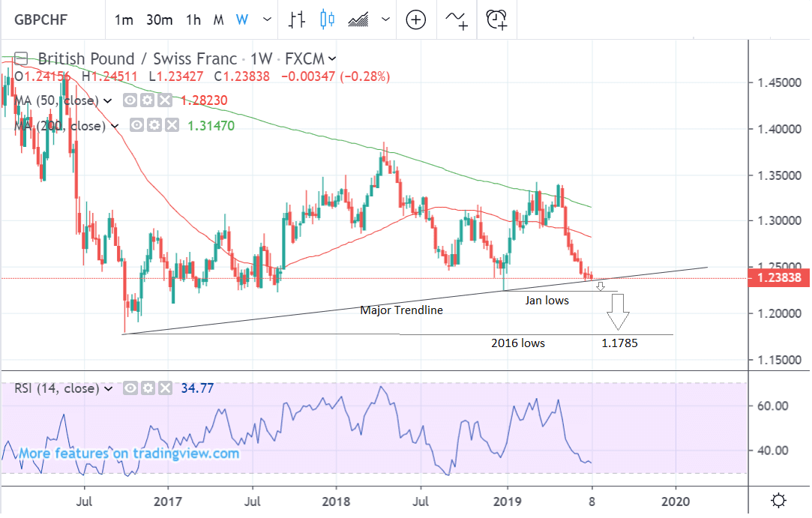Viewport: 812px width, 518px height.
Task: Open chart settings gear at bottom right
Action: [x=779, y=500]
